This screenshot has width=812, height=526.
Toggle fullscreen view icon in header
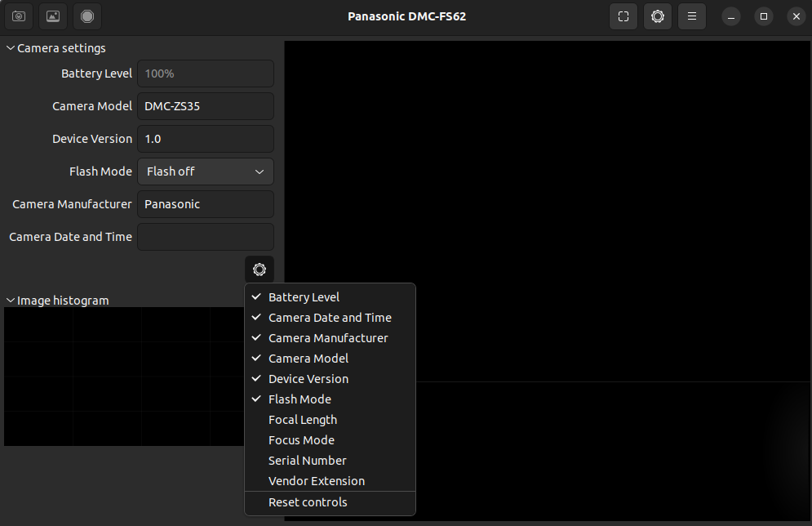click(623, 16)
